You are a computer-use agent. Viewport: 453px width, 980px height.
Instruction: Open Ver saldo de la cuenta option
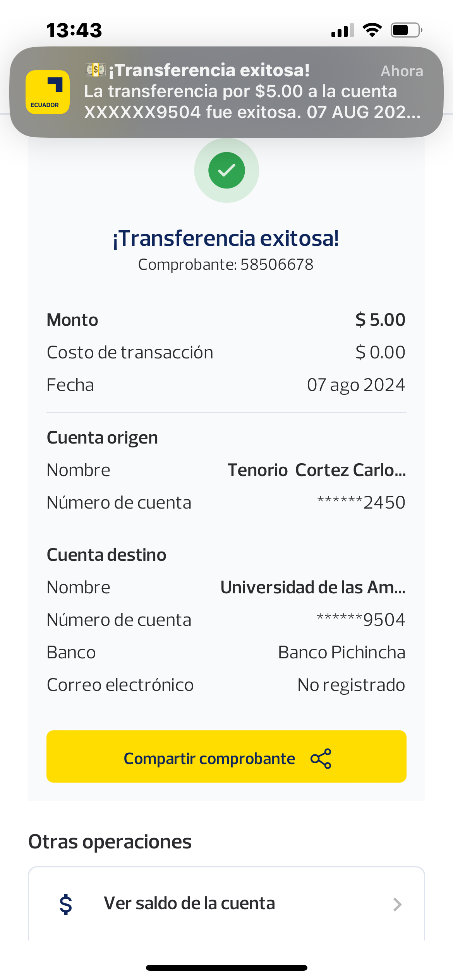tap(189, 903)
